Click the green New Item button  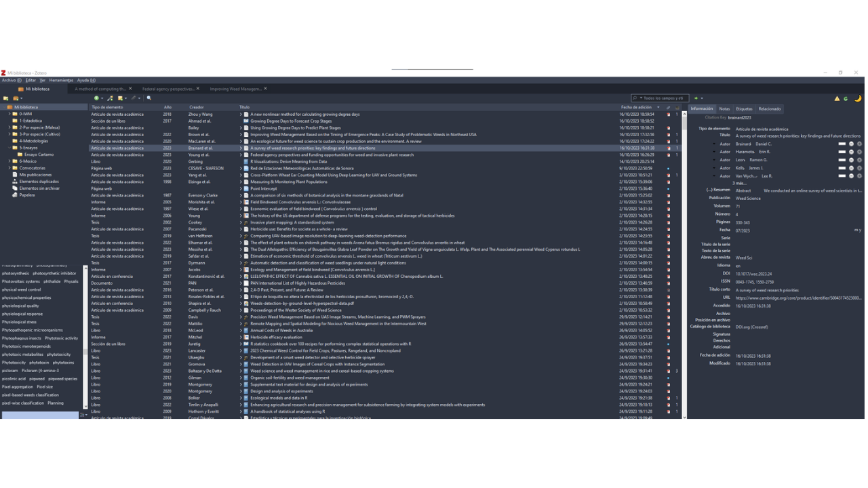(97, 98)
